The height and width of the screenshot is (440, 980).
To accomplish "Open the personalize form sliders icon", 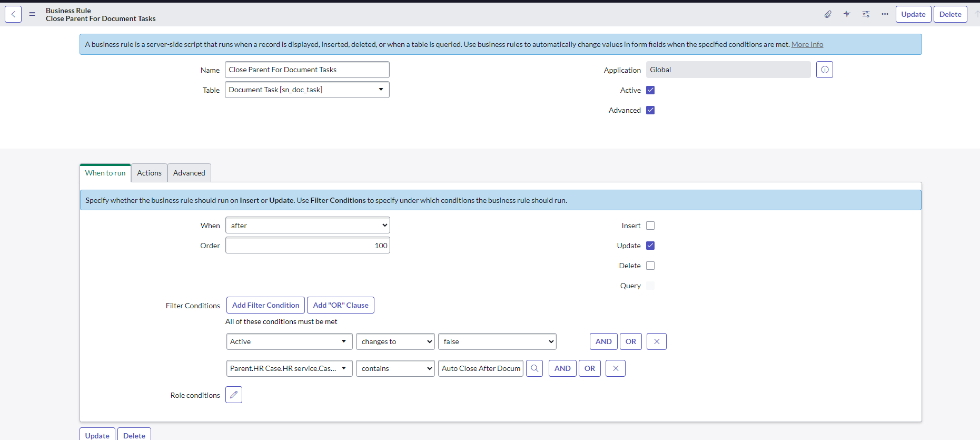I will click(866, 14).
